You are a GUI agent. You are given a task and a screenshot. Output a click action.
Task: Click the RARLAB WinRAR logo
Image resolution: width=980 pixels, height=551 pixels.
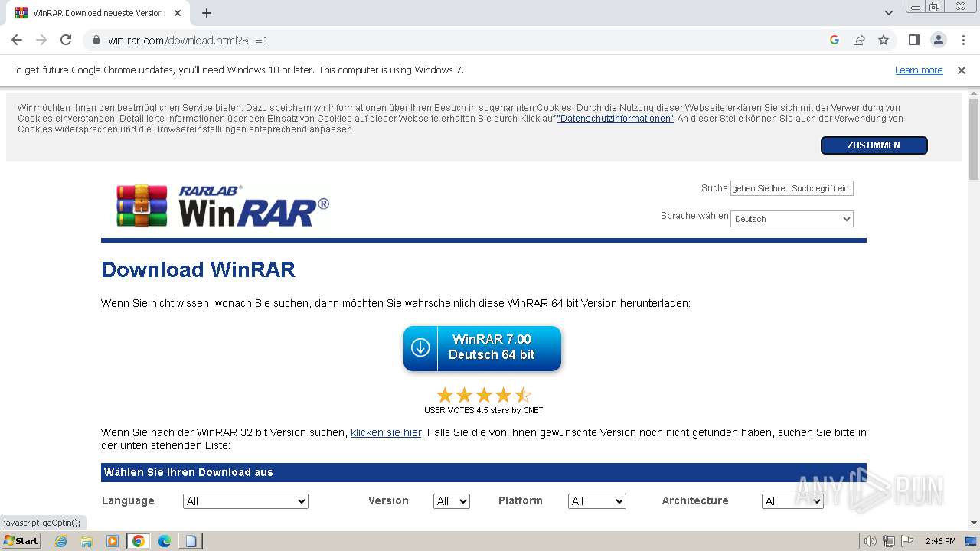coord(223,206)
